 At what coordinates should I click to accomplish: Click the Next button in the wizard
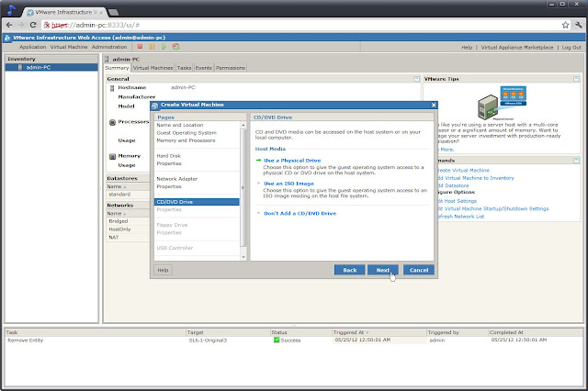382,270
